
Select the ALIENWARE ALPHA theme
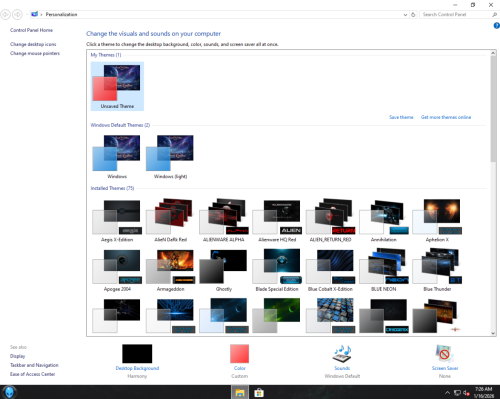point(224,220)
